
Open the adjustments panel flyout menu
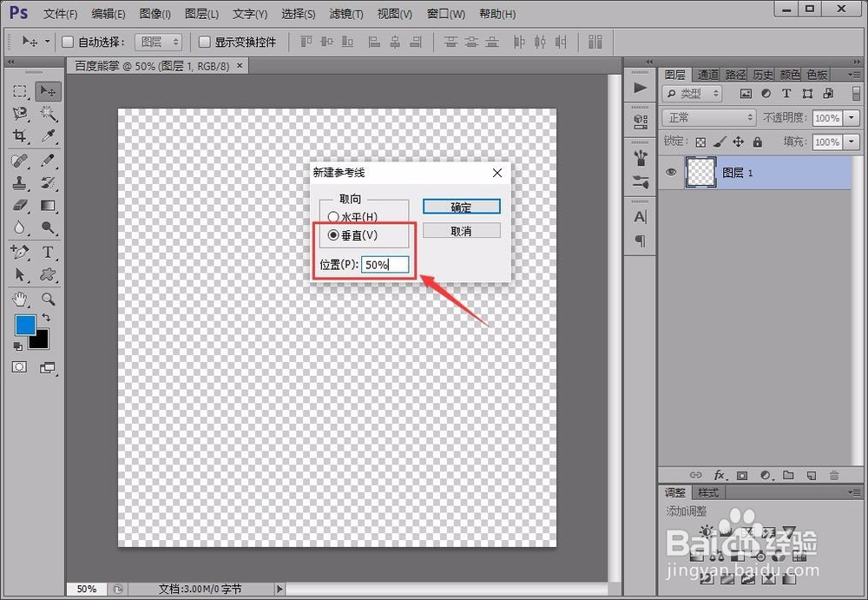coord(854,492)
